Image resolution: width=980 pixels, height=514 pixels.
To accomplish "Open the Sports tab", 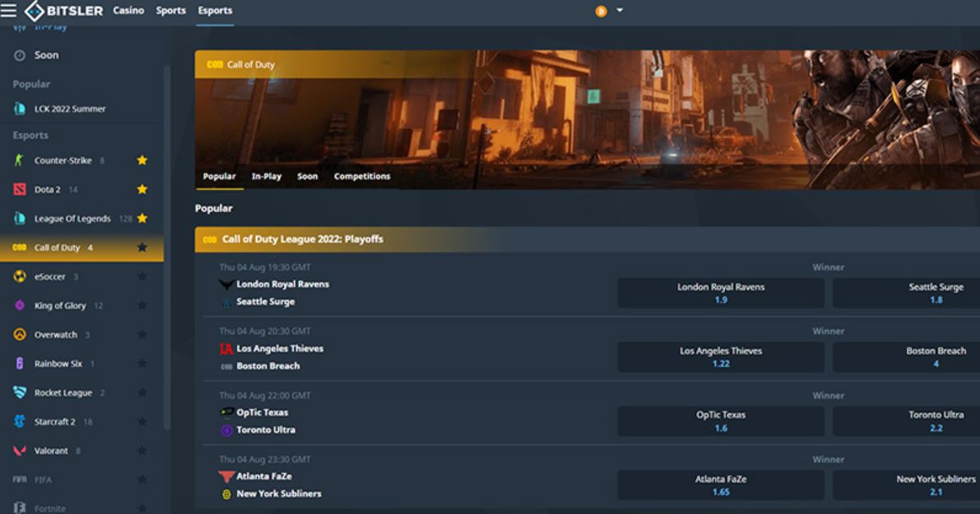I will point(171,11).
